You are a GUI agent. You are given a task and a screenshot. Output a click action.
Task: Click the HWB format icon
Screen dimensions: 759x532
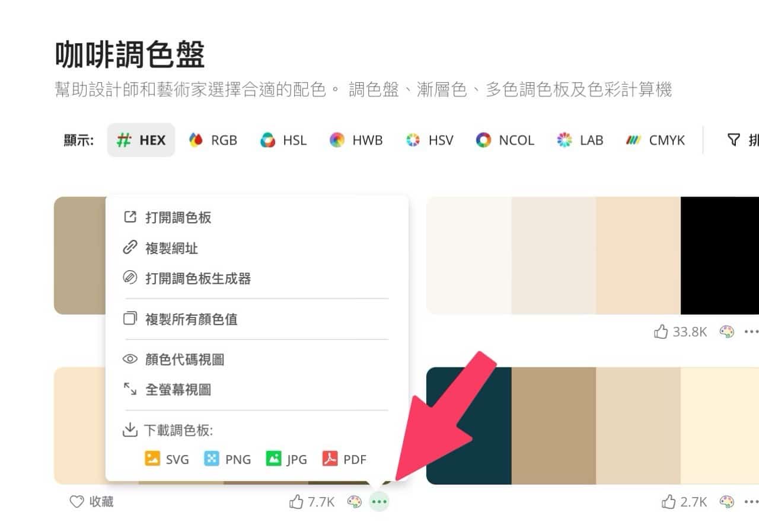click(x=337, y=140)
